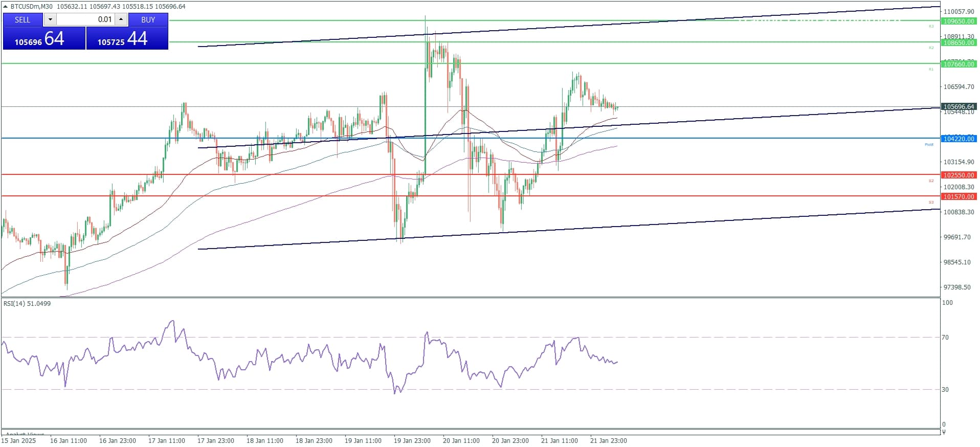Click the 21 Jan 23:00 time label

click(609, 441)
